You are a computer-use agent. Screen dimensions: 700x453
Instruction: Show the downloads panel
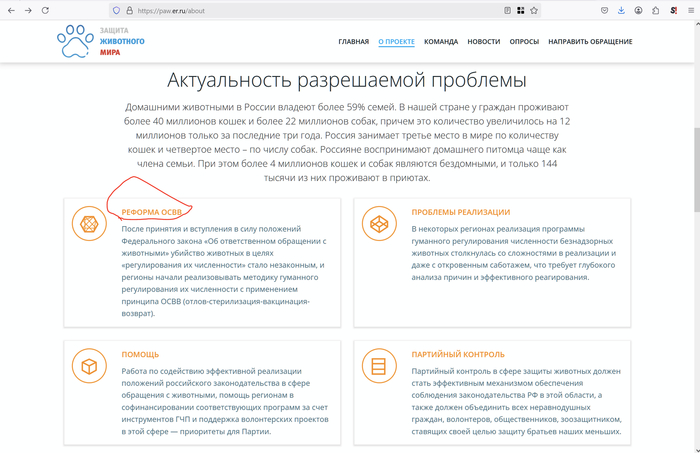[x=621, y=10]
